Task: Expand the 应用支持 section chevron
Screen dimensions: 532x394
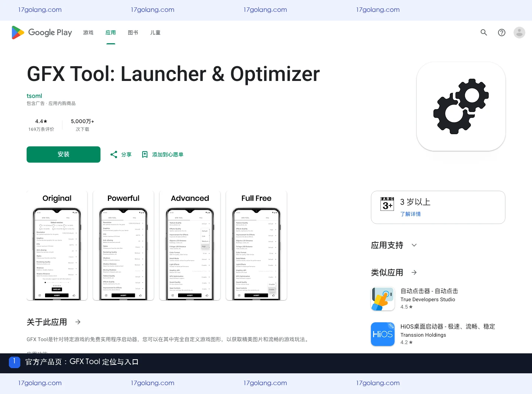Action: (414, 245)
